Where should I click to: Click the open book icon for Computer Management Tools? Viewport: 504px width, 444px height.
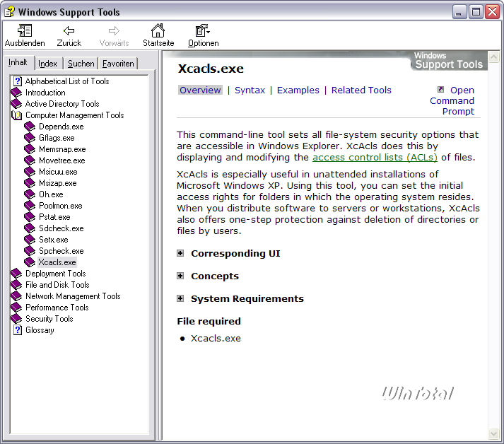[17, 115]
